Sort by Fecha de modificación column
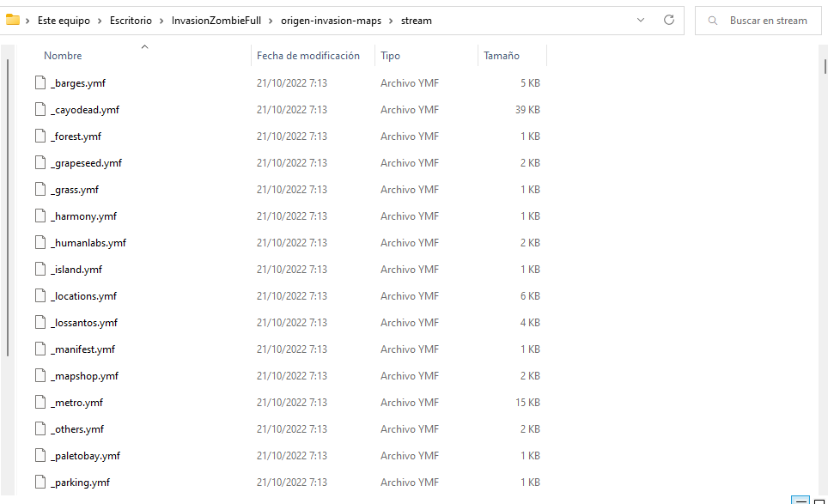The width and height of the screenshot is (828, 504). pyautogui.click(x=307, y=56)
